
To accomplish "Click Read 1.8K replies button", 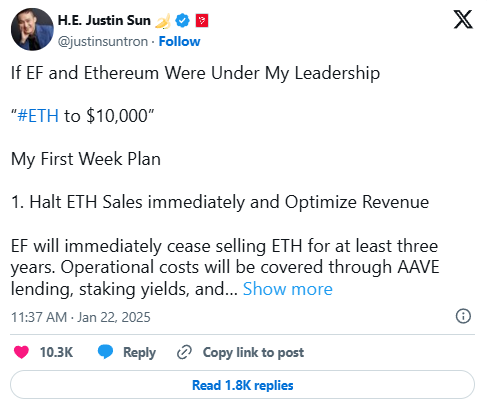I will 242,385.
